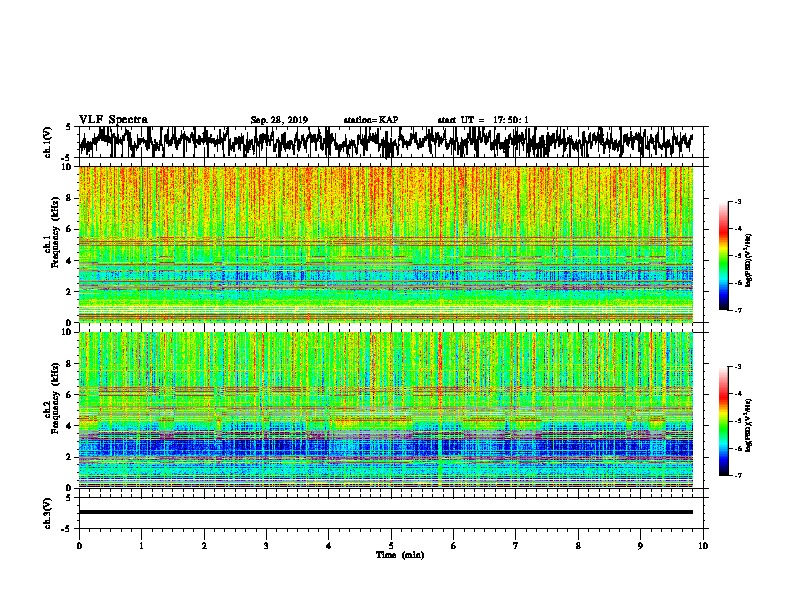Click the ch.2 "Frequency (kHz)" axis label
This screenshot has width=792, height=612.
click(x=55, y=398)
